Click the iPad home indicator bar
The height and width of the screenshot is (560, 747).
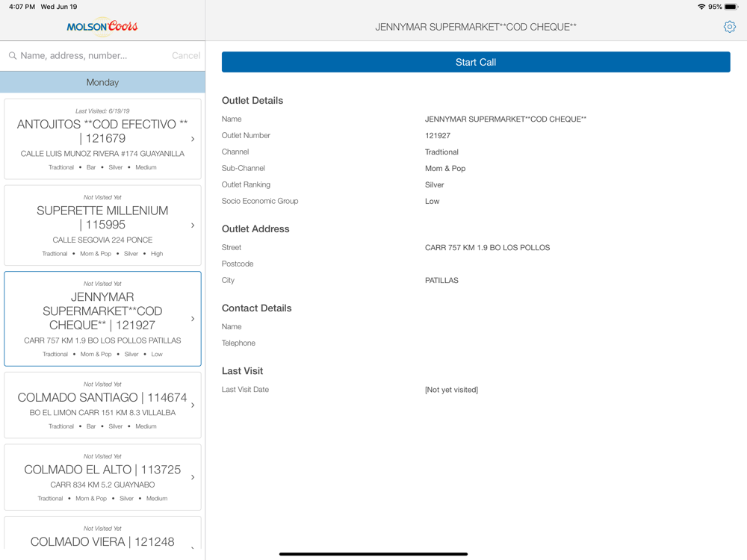373,554
